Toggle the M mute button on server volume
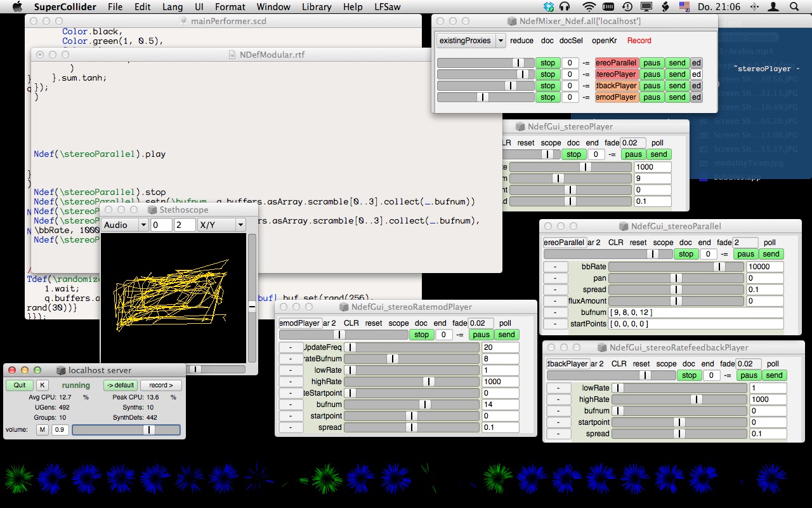 pyautogui.click(x=42, y=430)
